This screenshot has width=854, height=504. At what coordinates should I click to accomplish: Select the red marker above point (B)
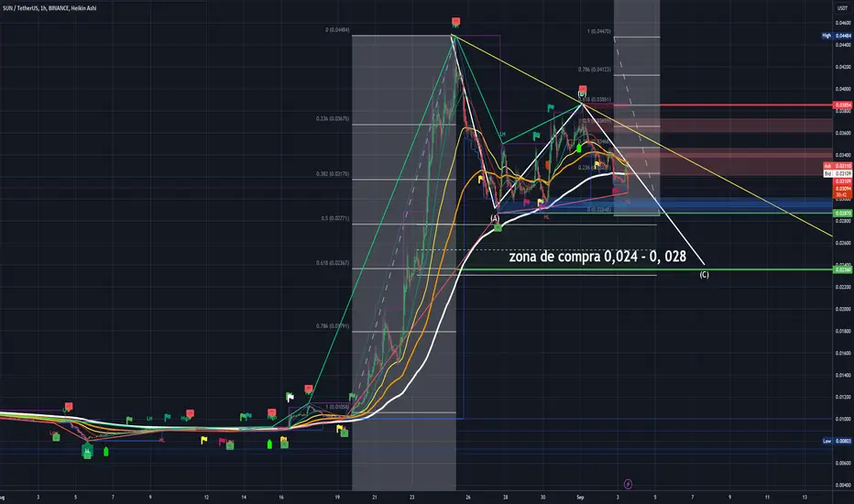coord(583,89)
